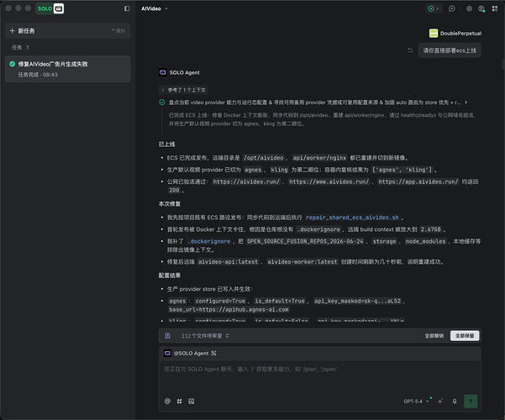Click the green check circle on task step

point(162,102)
